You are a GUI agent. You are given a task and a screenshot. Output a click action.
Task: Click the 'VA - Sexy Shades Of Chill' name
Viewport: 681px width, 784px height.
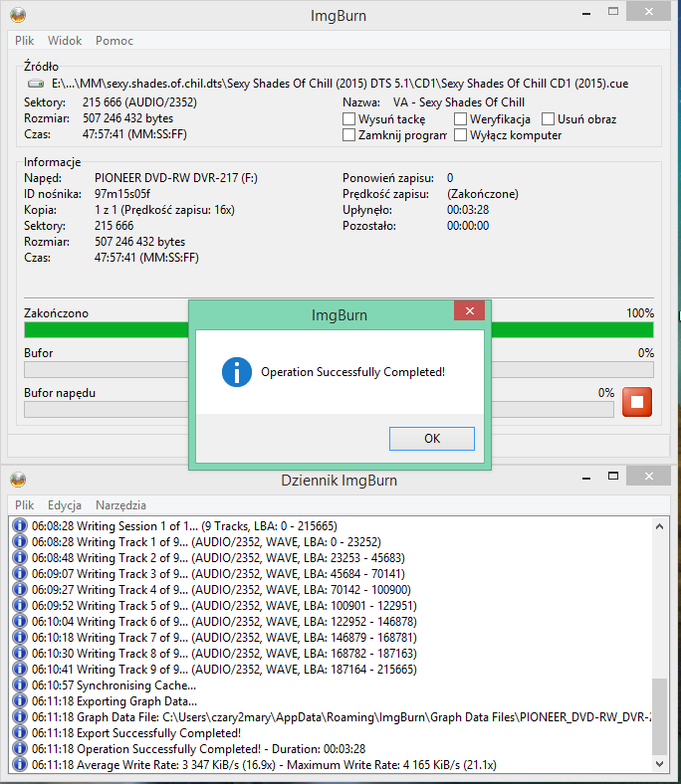[459, 102]
